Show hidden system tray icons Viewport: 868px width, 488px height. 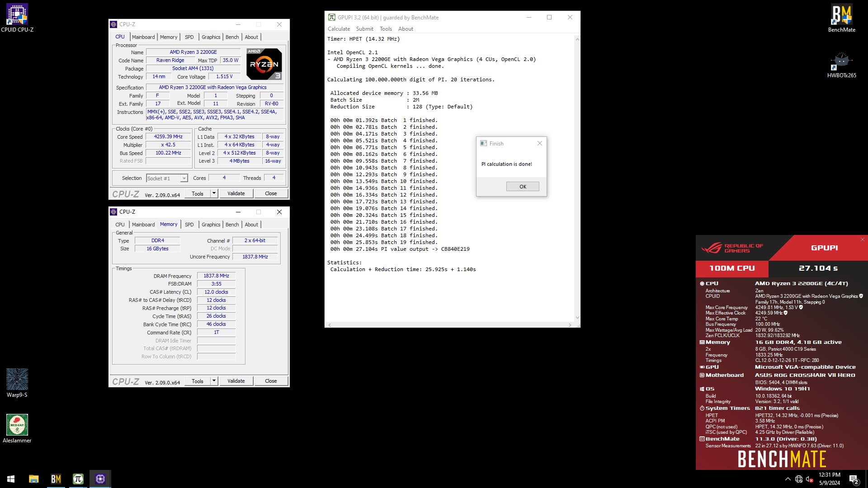pos(788,479)
